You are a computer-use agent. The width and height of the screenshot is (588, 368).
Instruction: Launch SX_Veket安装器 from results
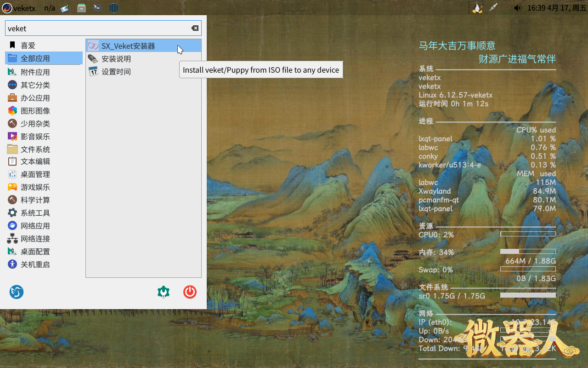(x=128, y=46)
